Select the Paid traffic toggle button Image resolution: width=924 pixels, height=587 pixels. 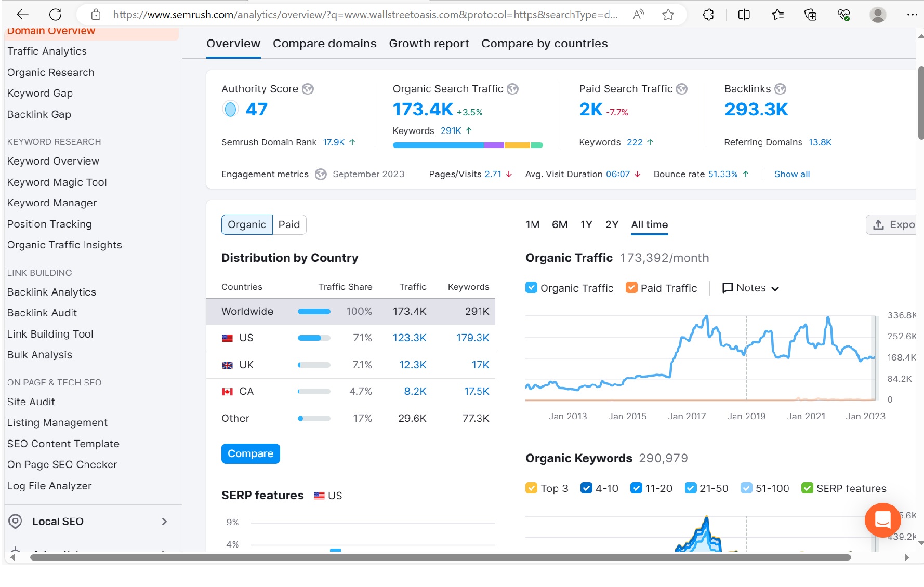click(x=289, y=224)
